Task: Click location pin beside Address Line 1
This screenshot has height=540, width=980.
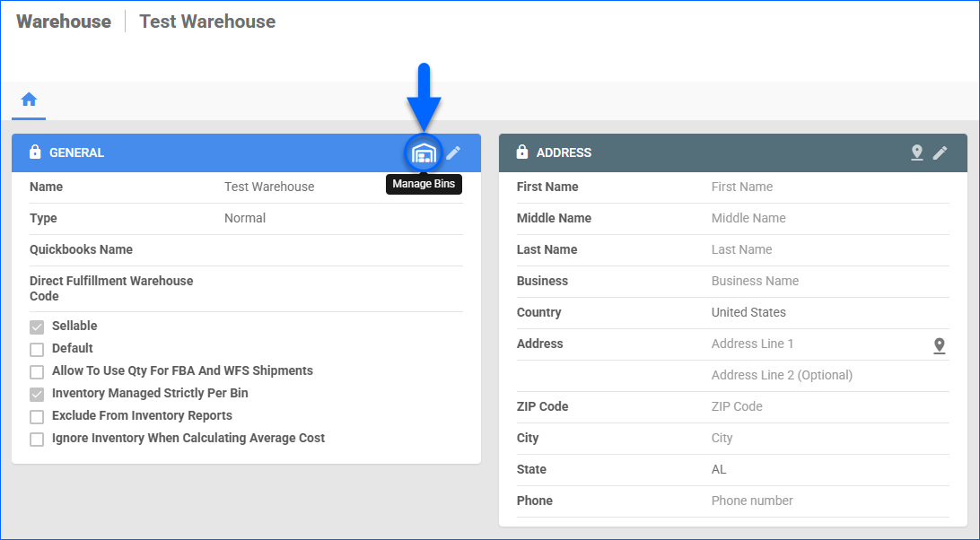Action: click(939, 345)
